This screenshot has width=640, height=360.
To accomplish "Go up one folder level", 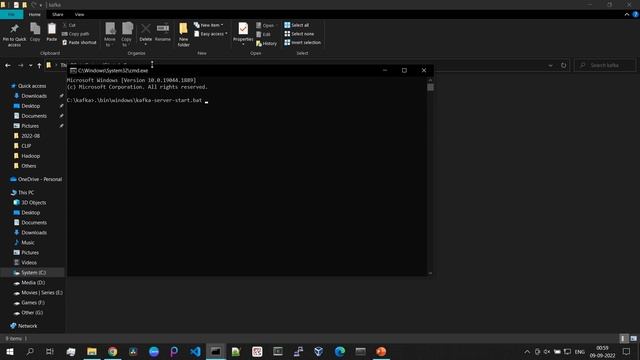I will [39, 65].
